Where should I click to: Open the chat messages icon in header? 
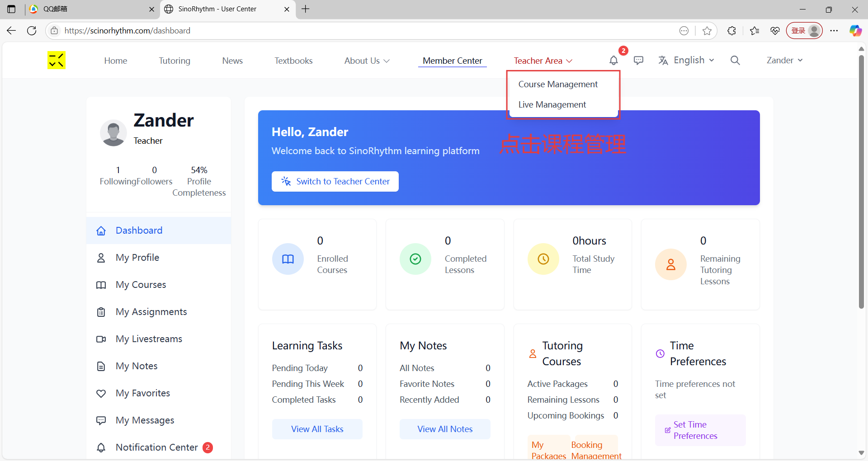coord(638,61)
